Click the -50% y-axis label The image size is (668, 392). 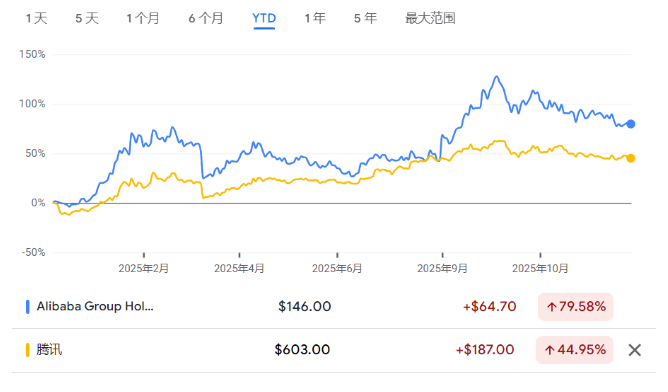[33, 252]
